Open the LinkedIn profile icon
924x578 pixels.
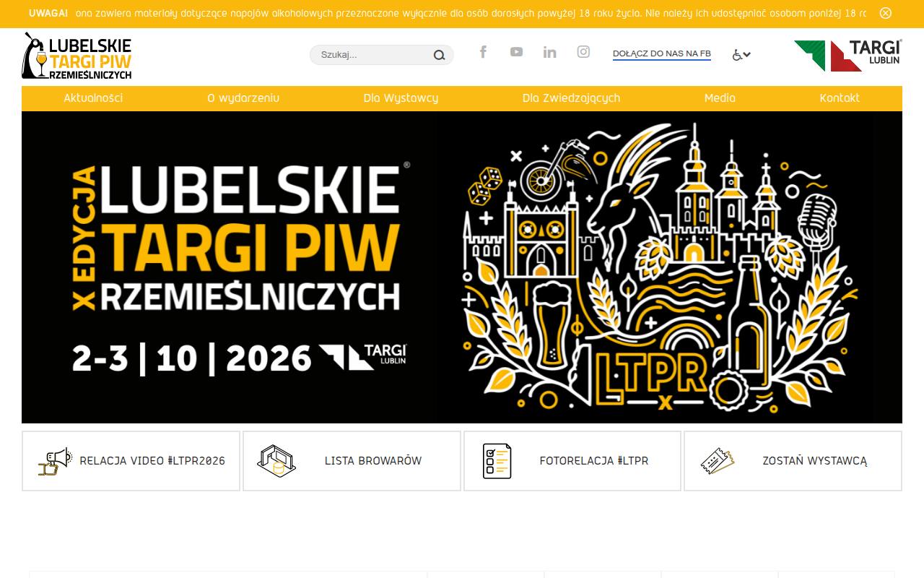click(x=549, y=51)
